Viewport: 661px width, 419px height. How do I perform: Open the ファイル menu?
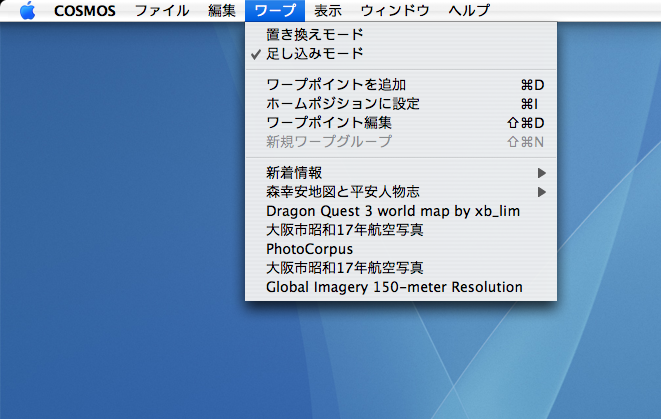click(x=162, y=11)
